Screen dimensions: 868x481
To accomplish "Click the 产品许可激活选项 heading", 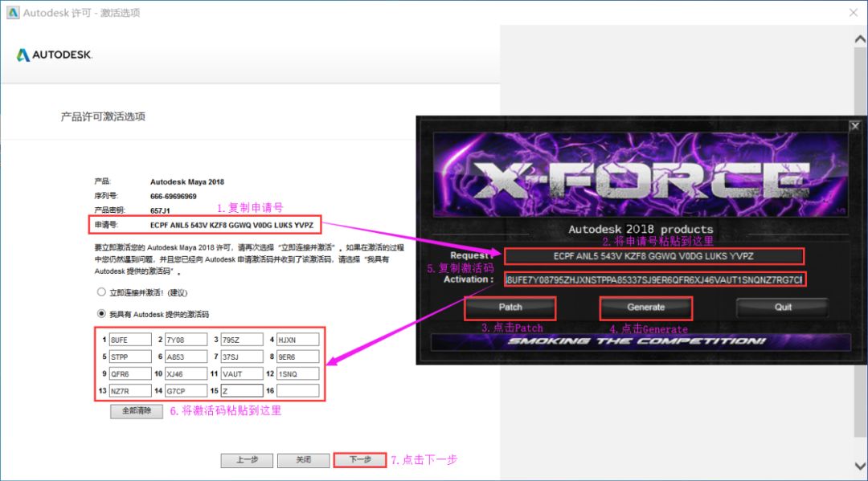I will tap(103, 116).
